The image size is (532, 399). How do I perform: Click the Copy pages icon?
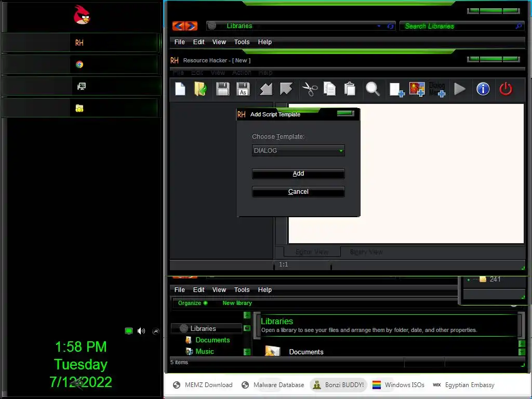point(329,89)
